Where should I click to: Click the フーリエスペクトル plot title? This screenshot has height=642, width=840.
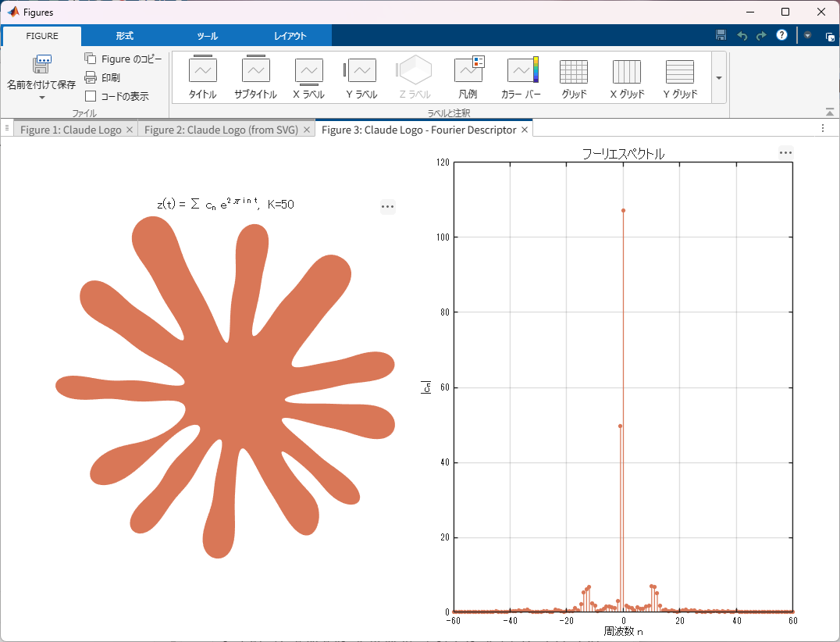pyautogui.click(x=623, y=154)
